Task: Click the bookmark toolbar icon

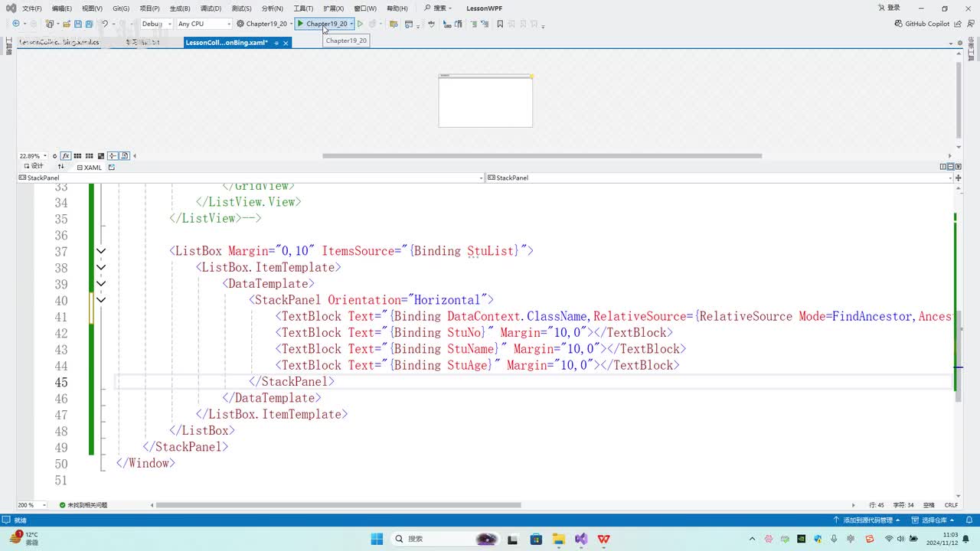Action: point(500,24)
